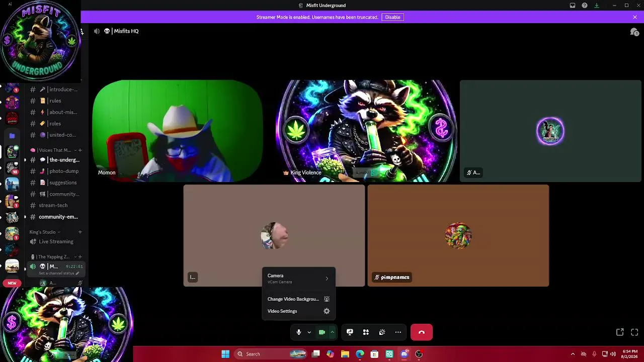644x362 pixels.
Task: Click Set a channel status text
Action: coord(56,274)
